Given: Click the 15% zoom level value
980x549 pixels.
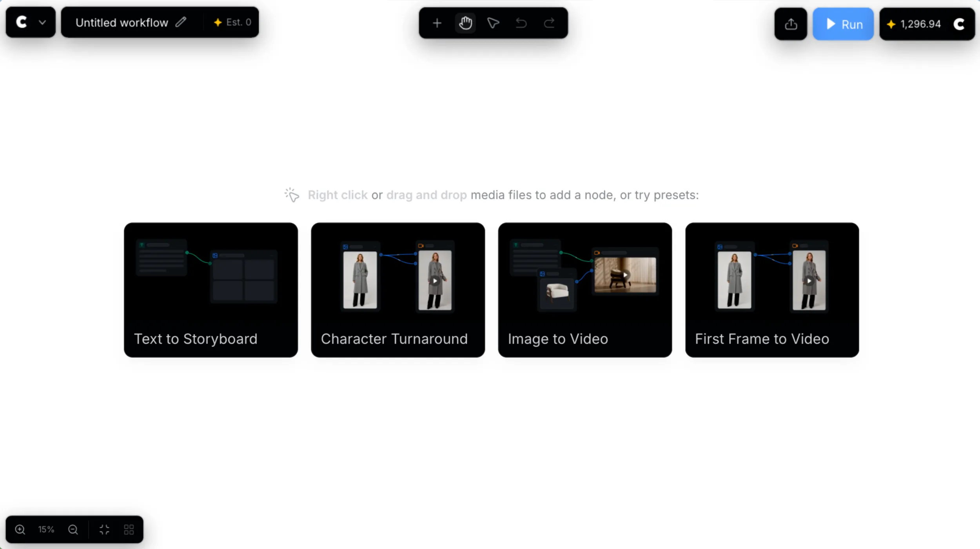Looking at the screenshot, I should (46, 530).
